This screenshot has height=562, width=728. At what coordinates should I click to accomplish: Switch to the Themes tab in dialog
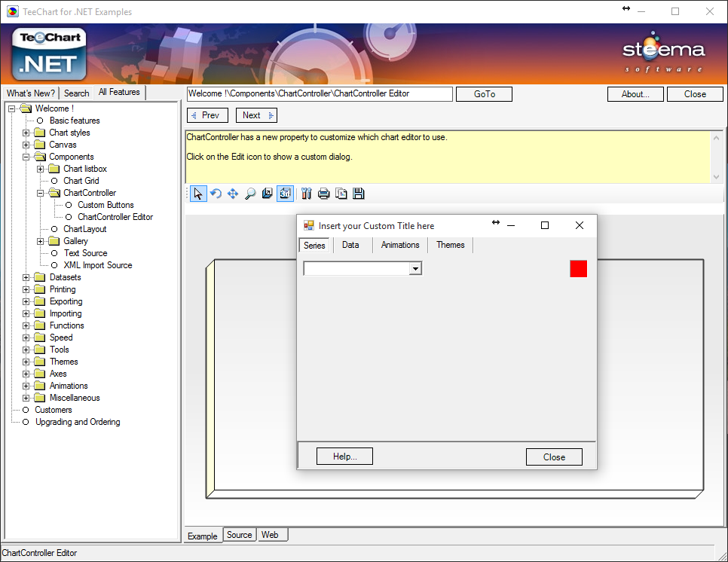click(x=451, y=245)
